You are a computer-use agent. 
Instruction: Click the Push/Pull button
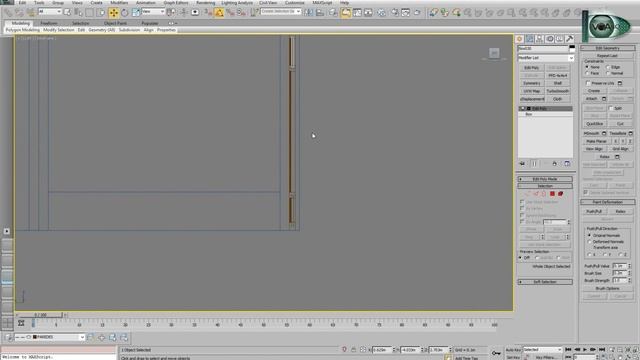coord(594,211)
